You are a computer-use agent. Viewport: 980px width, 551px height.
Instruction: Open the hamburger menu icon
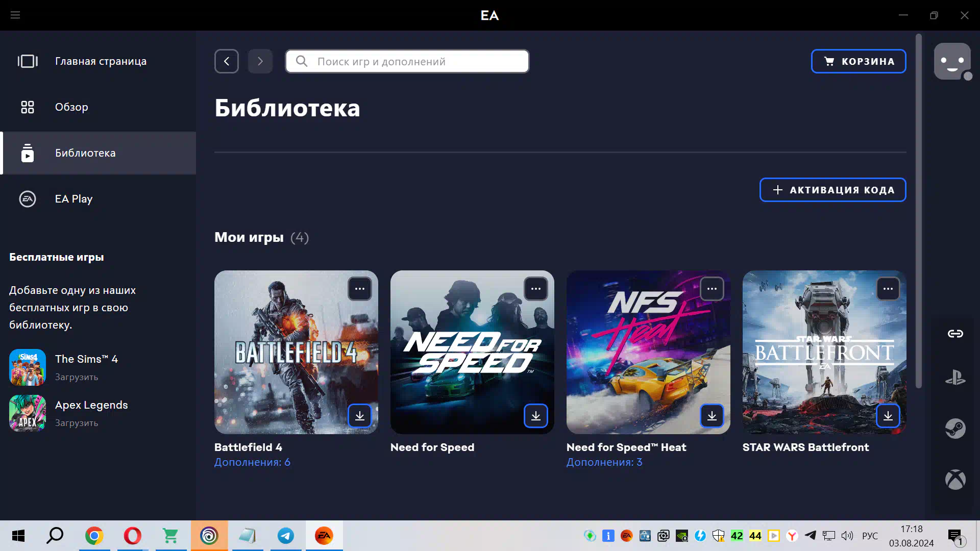point(15,15)
